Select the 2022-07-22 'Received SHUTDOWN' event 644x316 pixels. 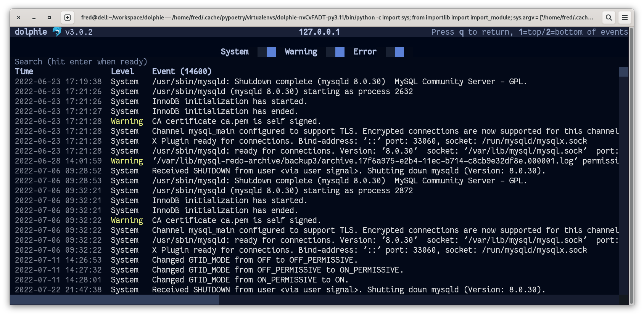(x=349, y=290)
